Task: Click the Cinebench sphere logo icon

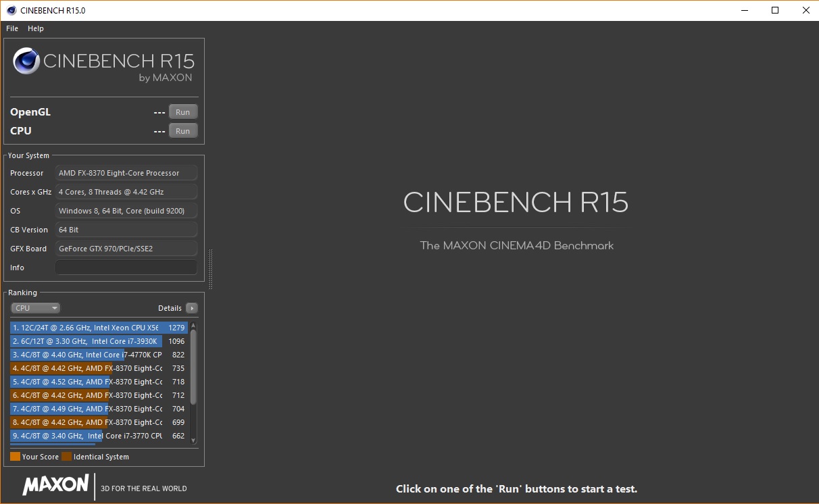Action: [x=26, y=61]
